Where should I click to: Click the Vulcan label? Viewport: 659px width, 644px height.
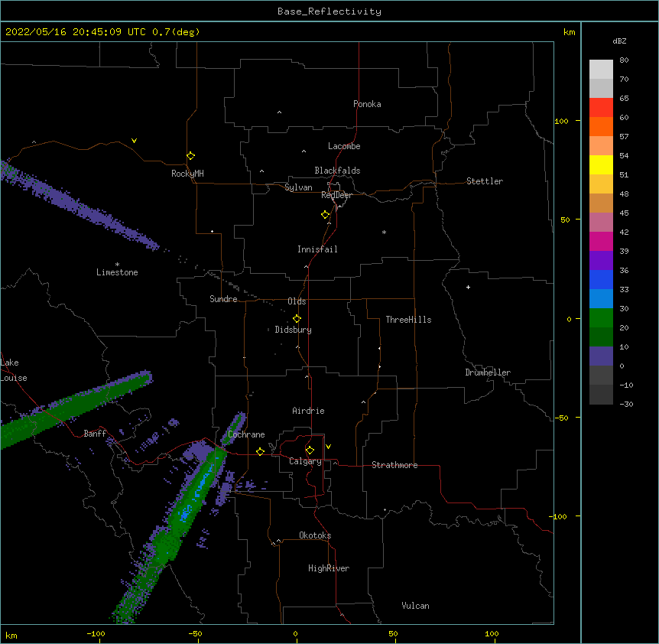(x=415, y=606)
